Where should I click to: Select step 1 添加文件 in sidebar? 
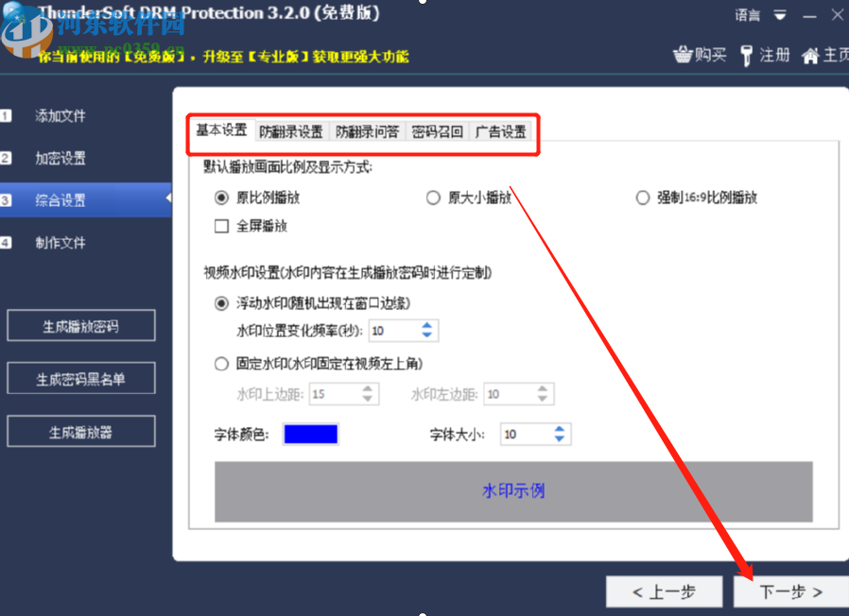tap(59, 115)
